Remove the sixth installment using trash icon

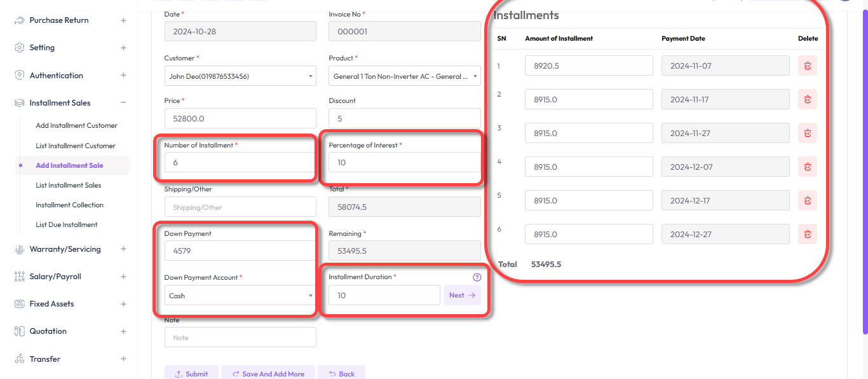point(807,234)
